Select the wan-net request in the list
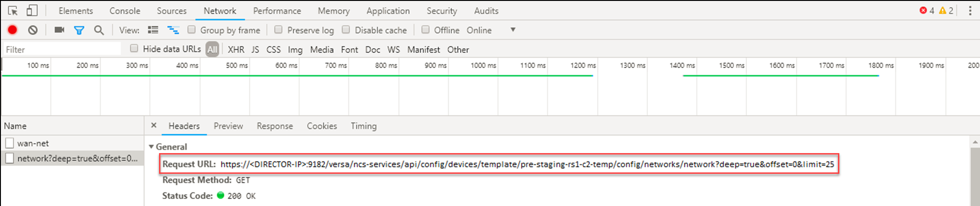Screen dimensions: 980x206 coord(33,143)
